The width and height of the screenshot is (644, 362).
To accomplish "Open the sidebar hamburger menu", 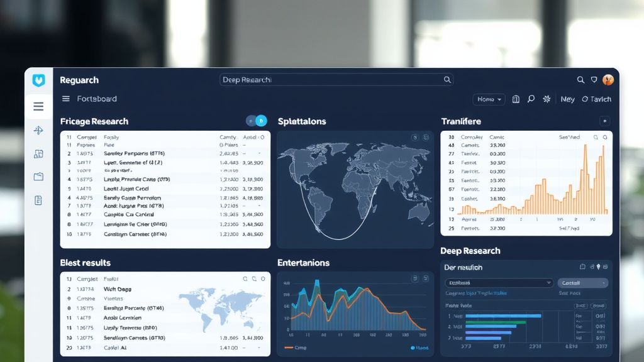I will (38, 107).
